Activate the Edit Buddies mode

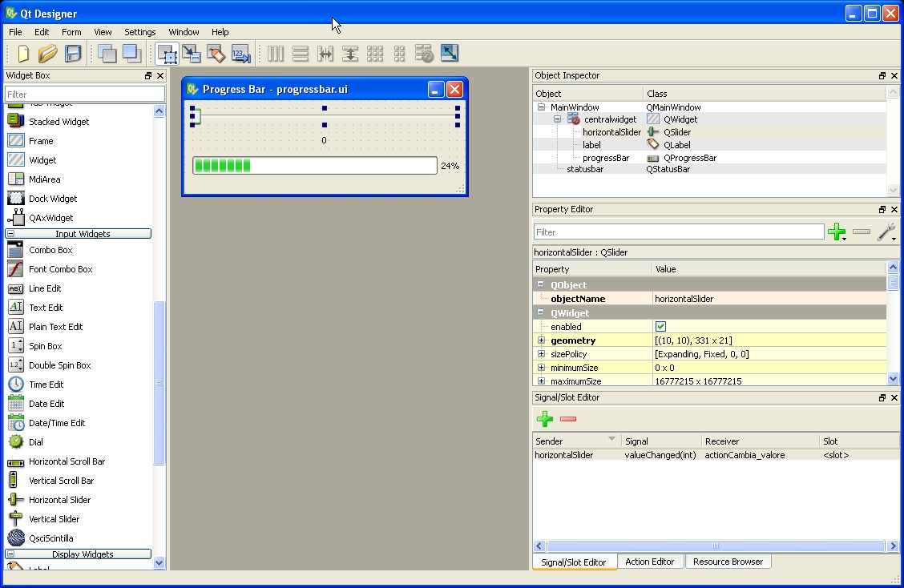pos(216,54)
